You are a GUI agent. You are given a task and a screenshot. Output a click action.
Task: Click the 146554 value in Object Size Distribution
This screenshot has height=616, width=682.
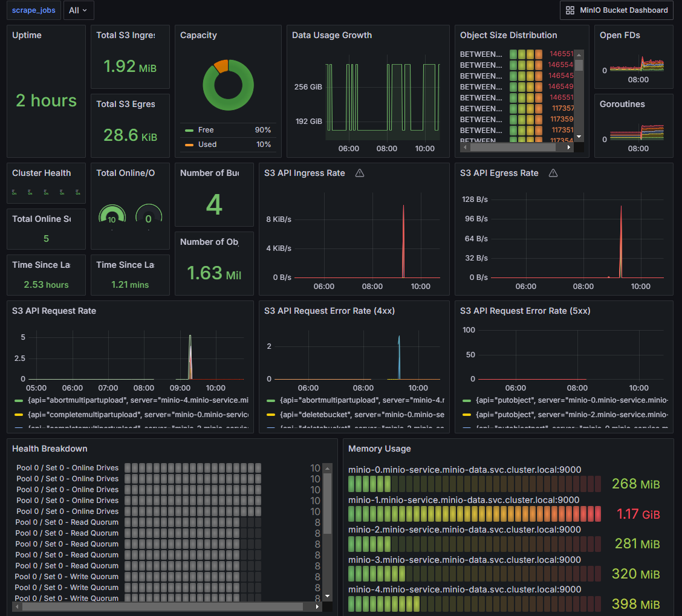pyautogui.click(x=560, y=65)
